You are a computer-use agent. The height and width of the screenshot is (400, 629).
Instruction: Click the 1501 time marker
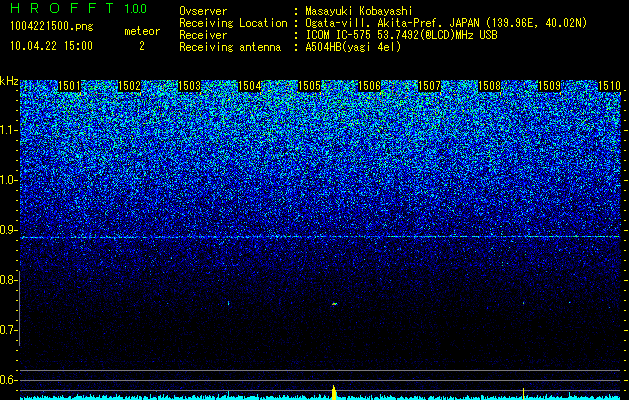[69, 86]
